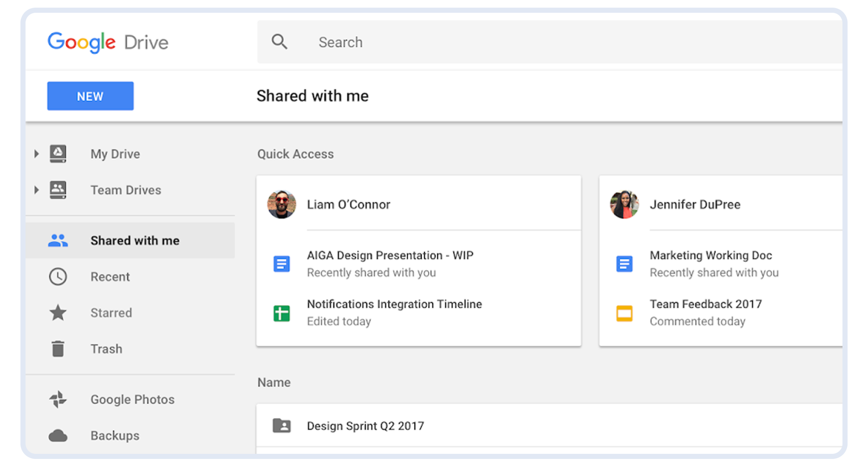Image resolution: width=868 pixels, height=470 pixels.
Task: Select the Design Sprint Q2 2017 folder
Action: pos(365,426)
